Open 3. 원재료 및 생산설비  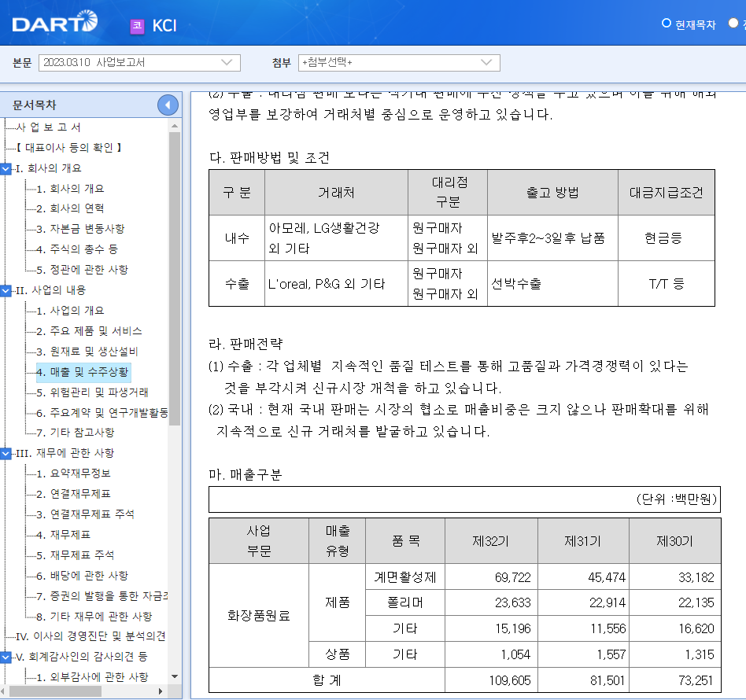87,352
